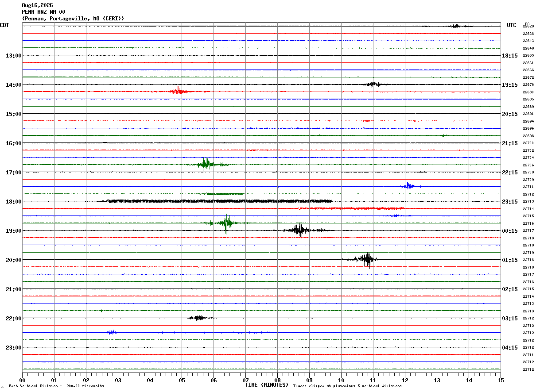Select the small black burst on the 22:00 trace
The width and height of the screenshot is (536, 392).
click(200, 318)
